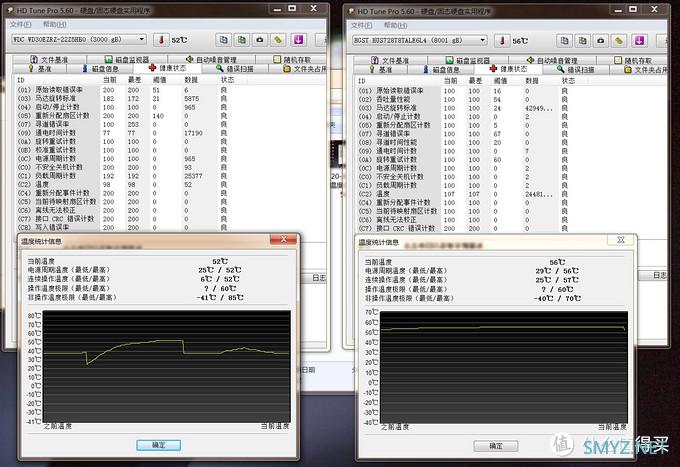The image size is (680, 467).
Task: Switch to 自动噪音管理 tab in WDC window
Action: (x=211, y=59)
